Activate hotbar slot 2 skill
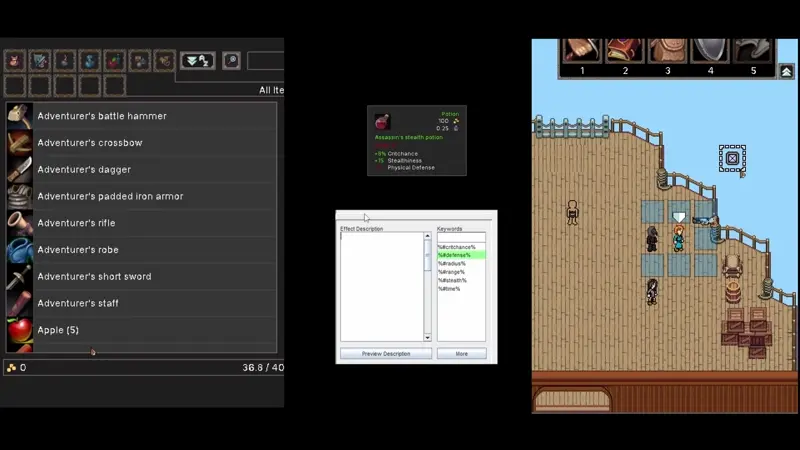The width and height of the screenshot is (800, 450). pos(625,52)
